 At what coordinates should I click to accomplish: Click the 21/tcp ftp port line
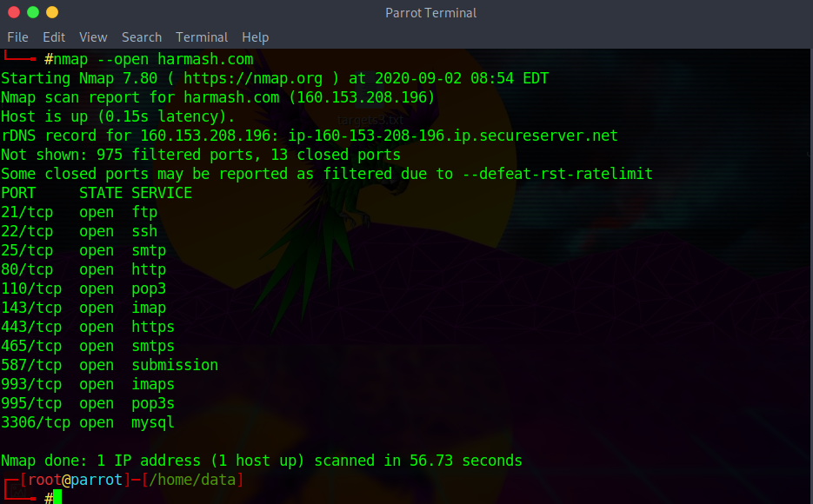point(79,212)
